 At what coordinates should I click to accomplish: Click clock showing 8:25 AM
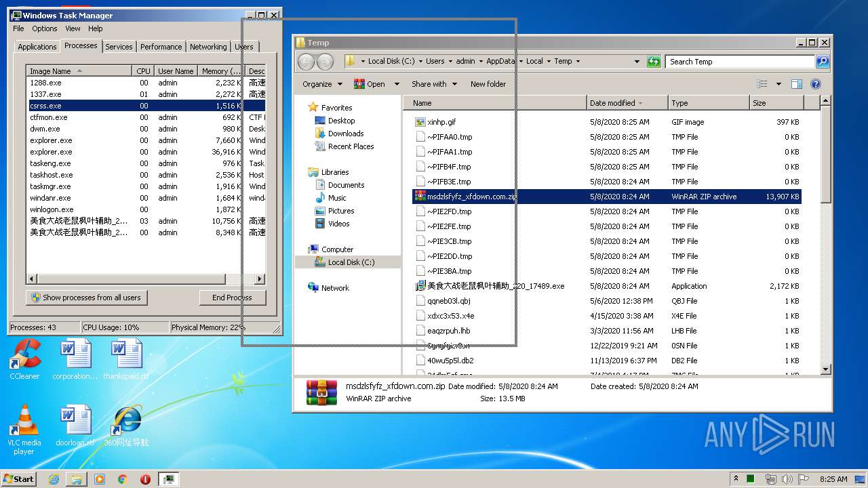pyautogui.click(x=833, y=479)
